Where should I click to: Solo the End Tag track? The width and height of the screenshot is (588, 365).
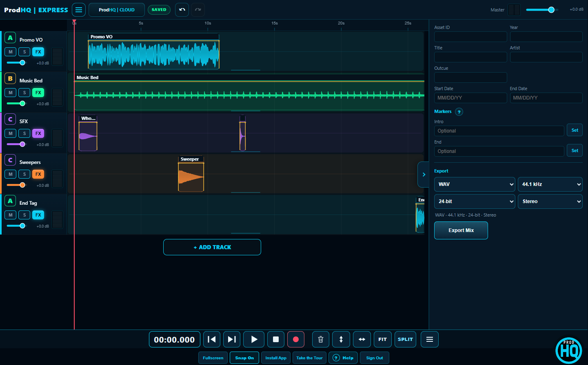tap(24, 215)
